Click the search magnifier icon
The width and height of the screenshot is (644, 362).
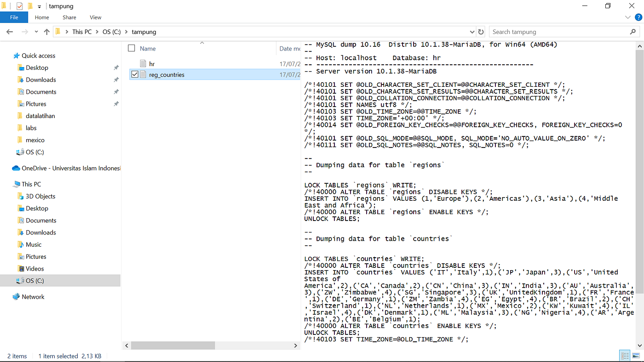(x=633, y=32)
